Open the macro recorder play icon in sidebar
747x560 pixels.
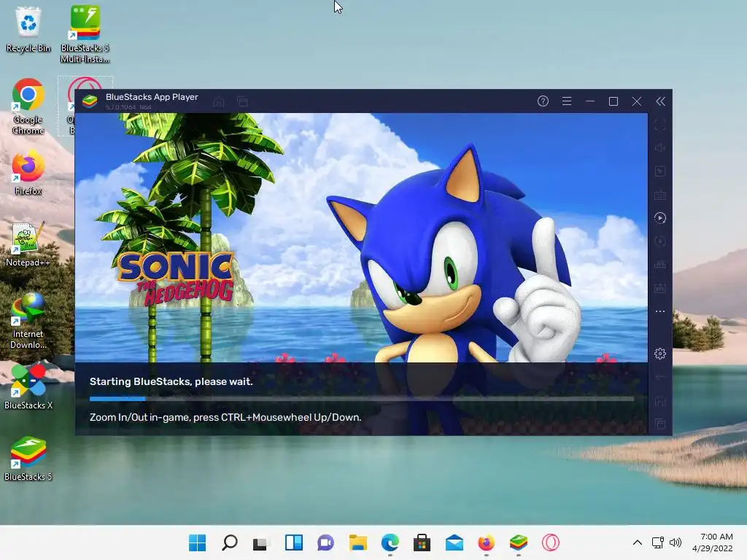pos(659,218)
